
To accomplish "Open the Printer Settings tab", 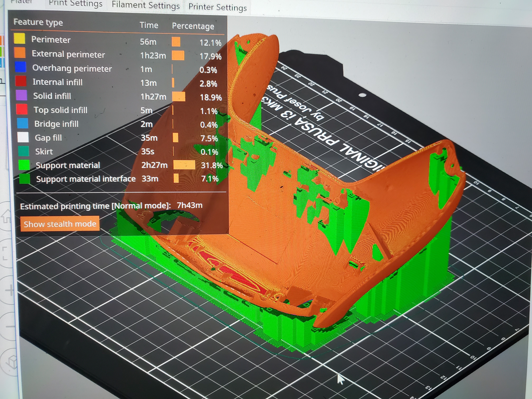I will pos(217,7).
